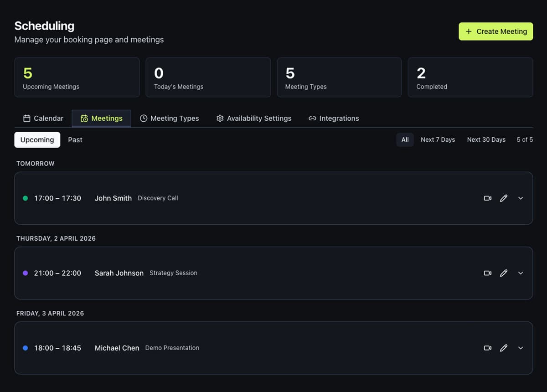
Task: Expand John Smith Discovery Call details
Action: tap(521, 198)
